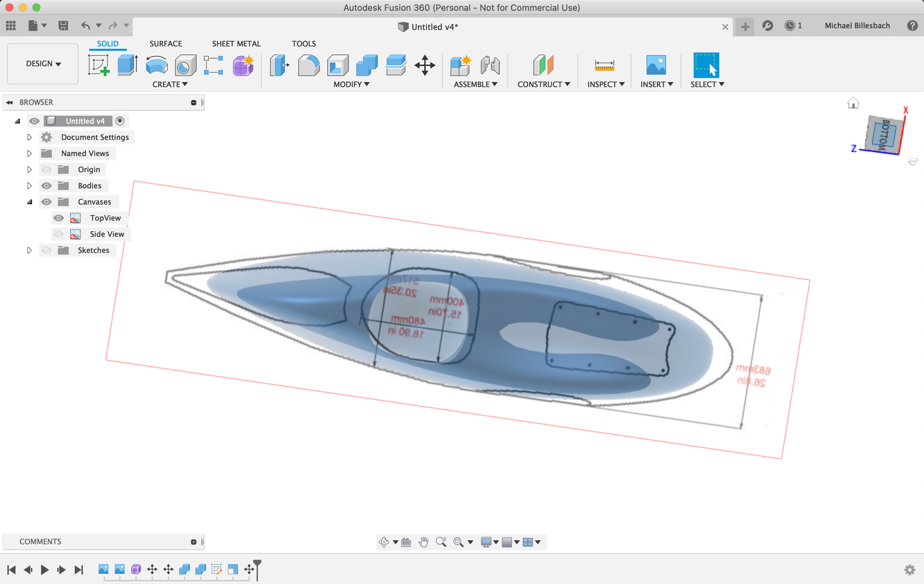Expand the Sketches folder
This screenshot has width=924, height=584.
pyautogui.click(x=29, y=250)
